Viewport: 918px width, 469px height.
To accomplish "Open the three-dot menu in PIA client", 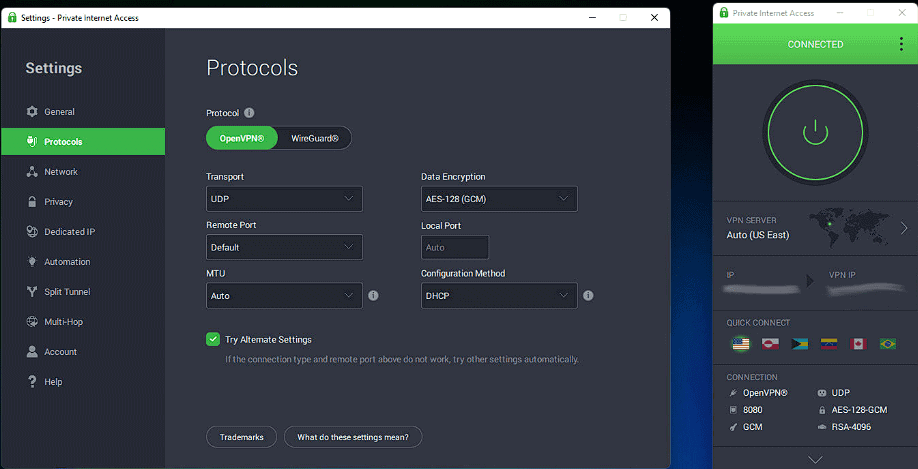I will point(901,44).
